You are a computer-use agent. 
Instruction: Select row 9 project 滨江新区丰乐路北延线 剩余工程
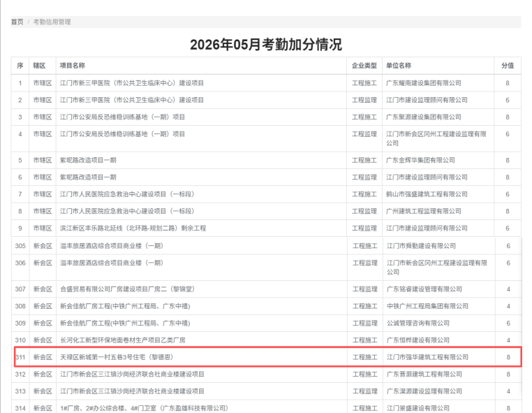tap(133, 228)
